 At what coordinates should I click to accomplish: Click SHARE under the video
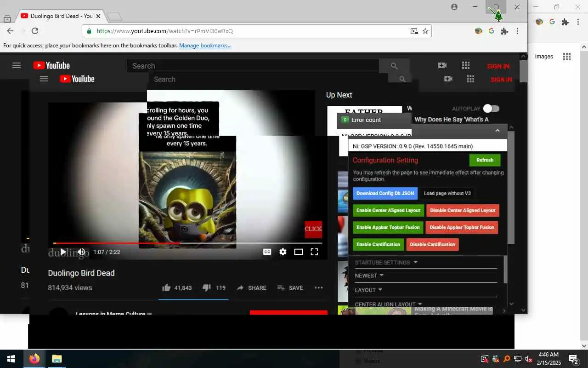click(x=251, y=287)
